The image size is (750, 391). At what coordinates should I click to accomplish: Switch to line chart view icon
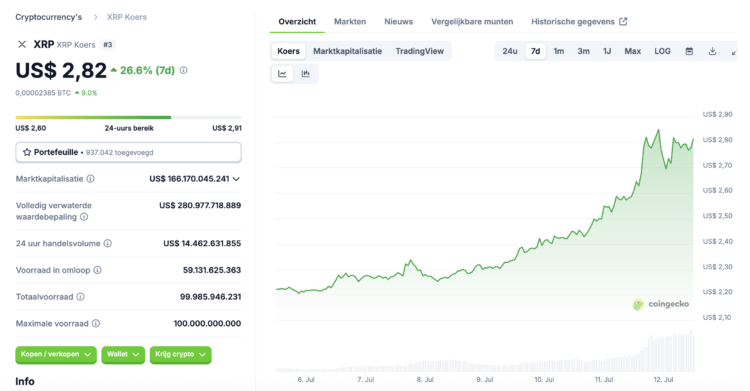pyautogui.click(x=282, y=74)
